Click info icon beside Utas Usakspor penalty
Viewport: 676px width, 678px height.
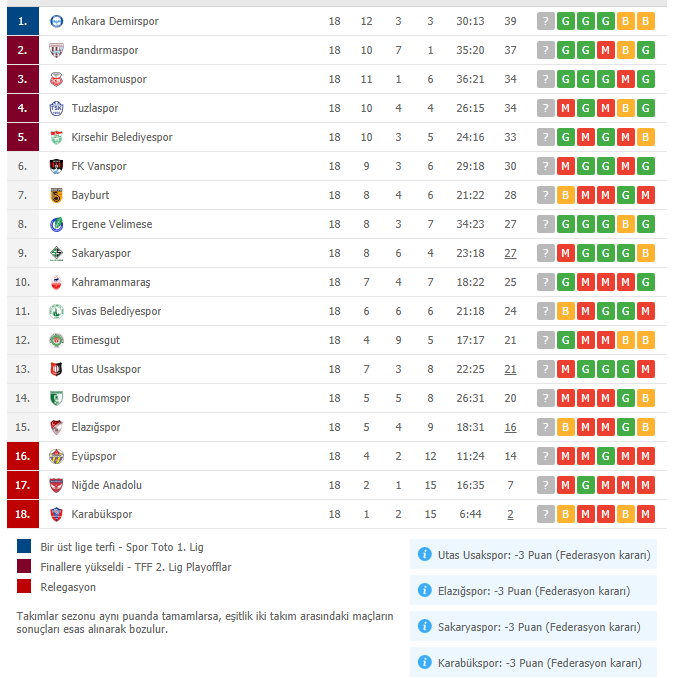(425, 554)
